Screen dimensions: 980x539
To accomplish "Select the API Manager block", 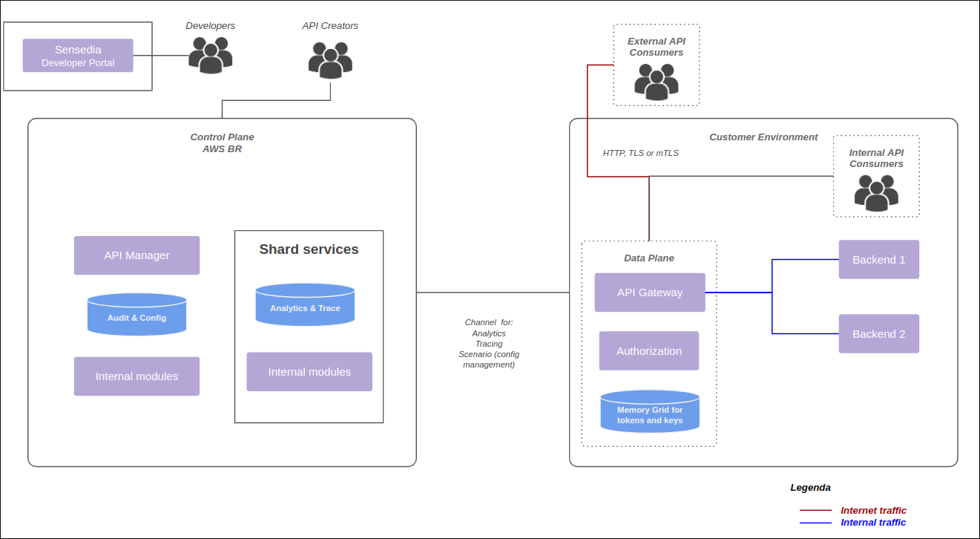I will tap(137, 255).
